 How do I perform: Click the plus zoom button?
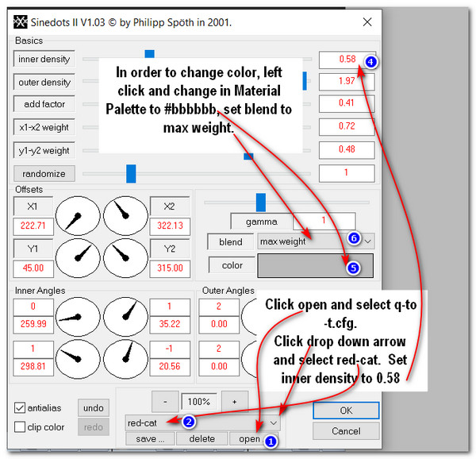click(x=235, y=402)
